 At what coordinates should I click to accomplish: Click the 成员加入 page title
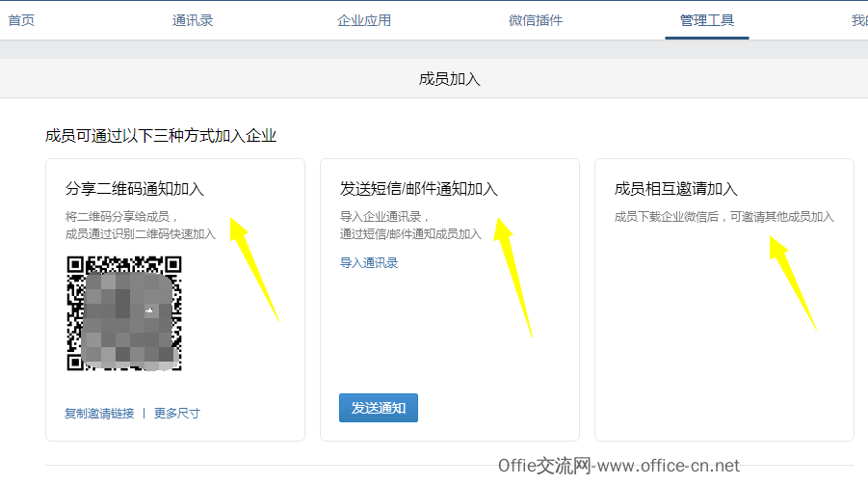[449, 79]
